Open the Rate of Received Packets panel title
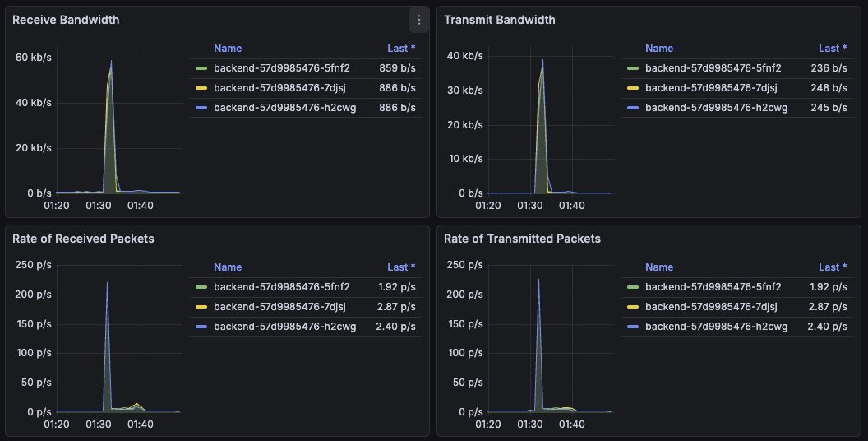 pyautogui.click(x=83, y=239)
